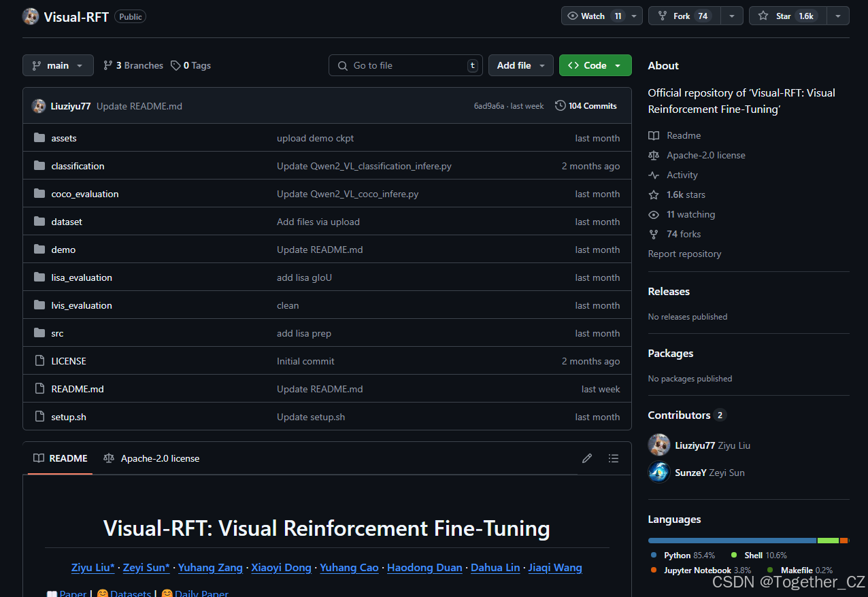Screen dimensions: 868x597
Task: Open the setup.sh file name
Action: click(69, 417)
